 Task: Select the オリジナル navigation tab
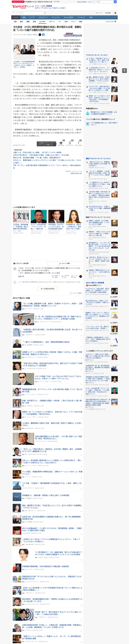point(56,17)
